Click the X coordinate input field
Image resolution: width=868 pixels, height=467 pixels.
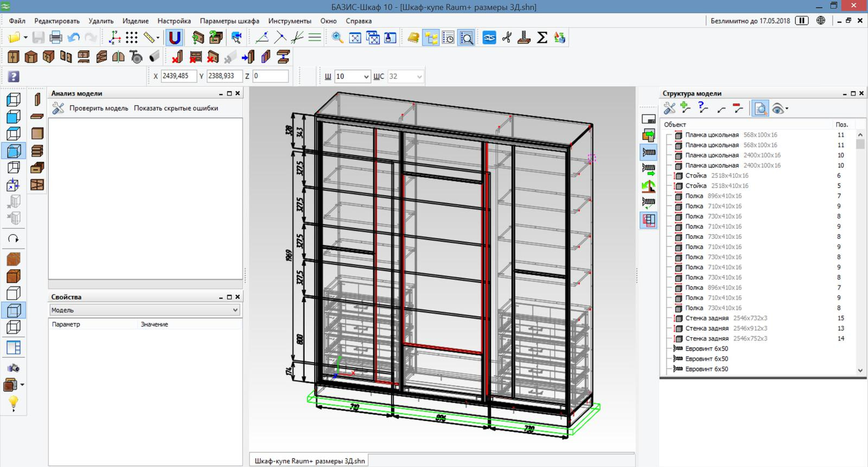pyautogui.click(x=178, y=76)
